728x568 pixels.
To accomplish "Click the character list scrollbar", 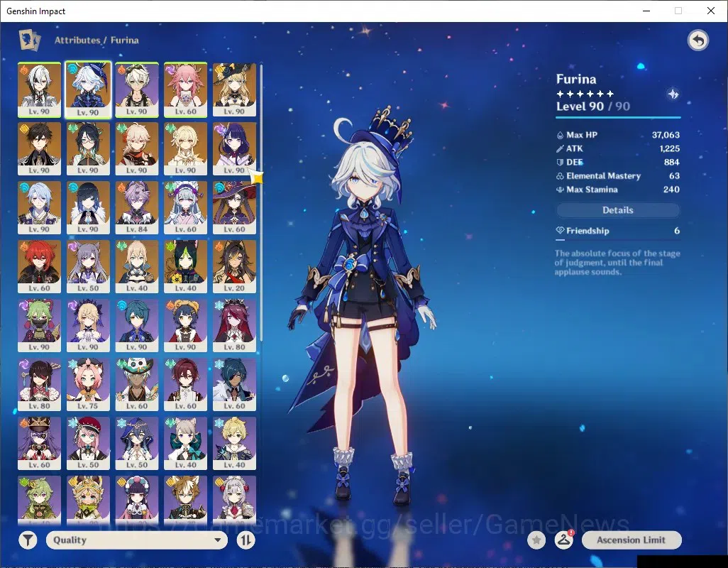I will [261, 202].
